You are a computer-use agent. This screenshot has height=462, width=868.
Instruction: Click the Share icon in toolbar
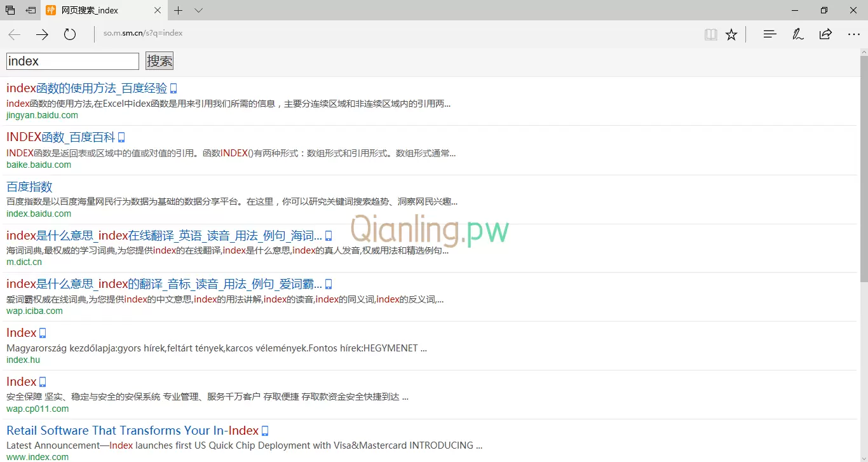click(x=825, y=34)
